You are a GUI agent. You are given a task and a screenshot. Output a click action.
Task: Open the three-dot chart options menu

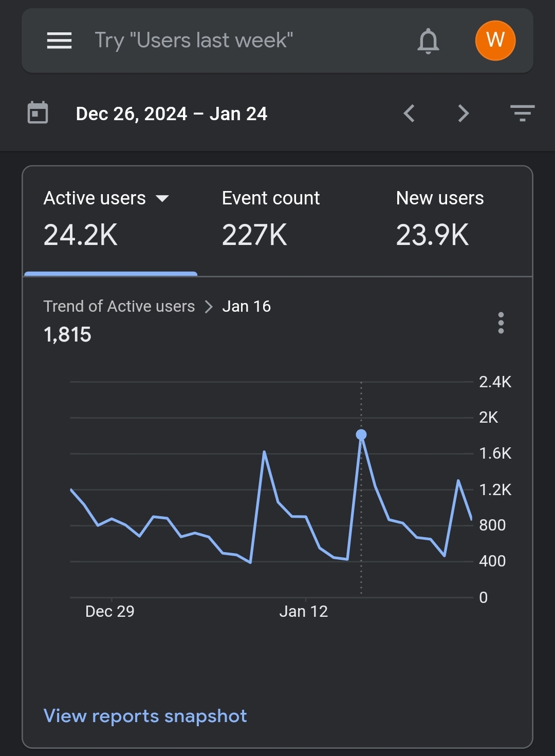click(x=501, y=323)
